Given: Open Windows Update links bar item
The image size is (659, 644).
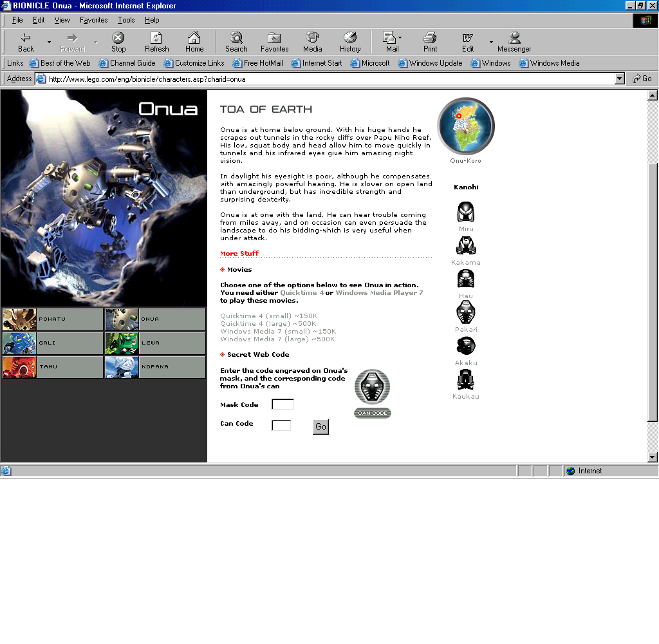Looking at the screenshot, I should coord(431,63).
